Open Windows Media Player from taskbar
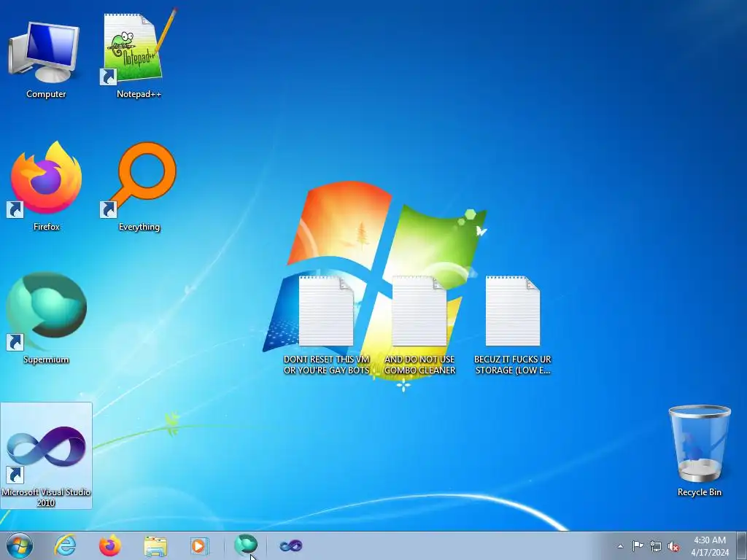 pos(199,545)
